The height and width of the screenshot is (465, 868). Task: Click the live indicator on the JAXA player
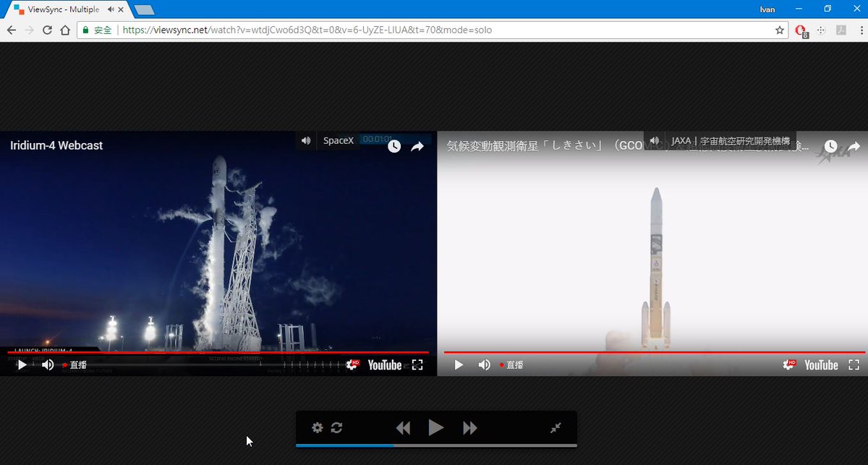tap(511, 365)
